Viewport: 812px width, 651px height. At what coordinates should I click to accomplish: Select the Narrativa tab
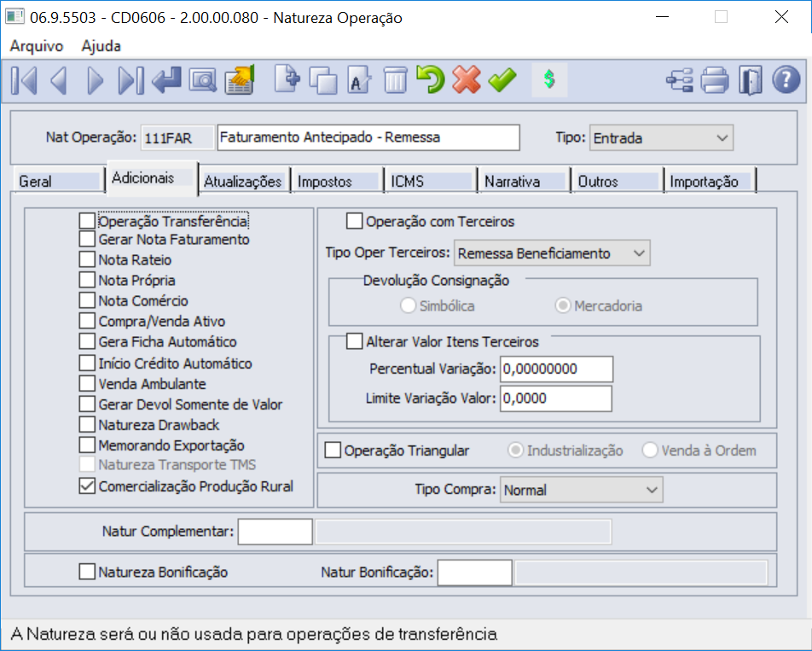[x=524, y=181]
